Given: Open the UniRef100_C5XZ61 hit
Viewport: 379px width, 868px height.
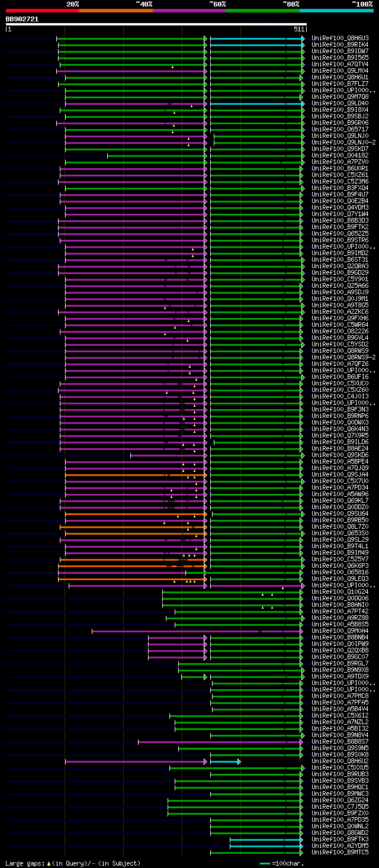Looking at the screenshot, I should click(x=340, y=175).
